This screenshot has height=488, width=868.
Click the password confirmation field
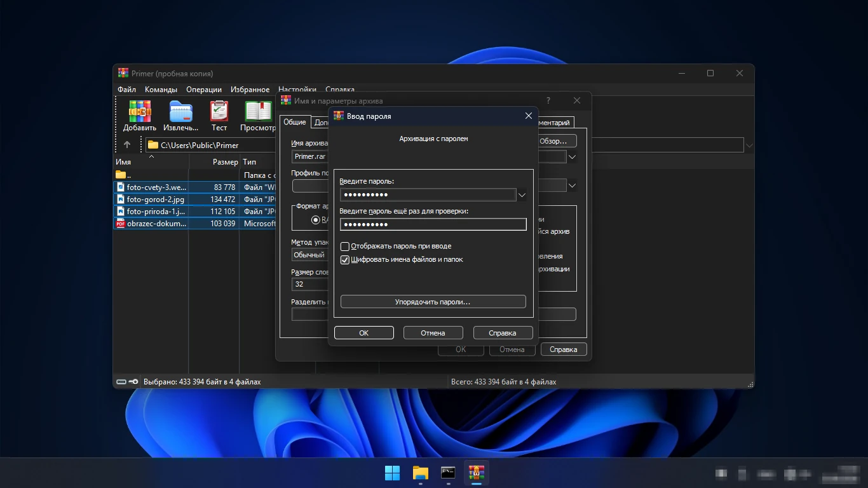point(433,224)
